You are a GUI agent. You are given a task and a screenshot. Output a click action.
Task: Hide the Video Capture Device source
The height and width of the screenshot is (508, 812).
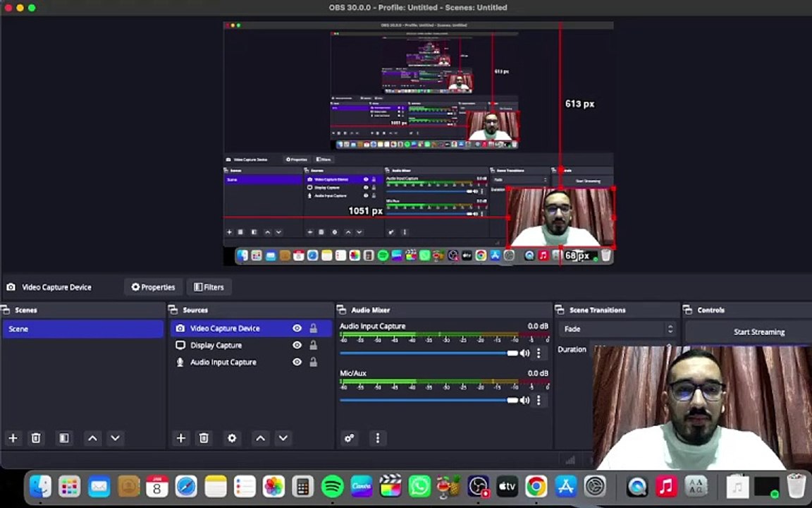tap(297, 328)
